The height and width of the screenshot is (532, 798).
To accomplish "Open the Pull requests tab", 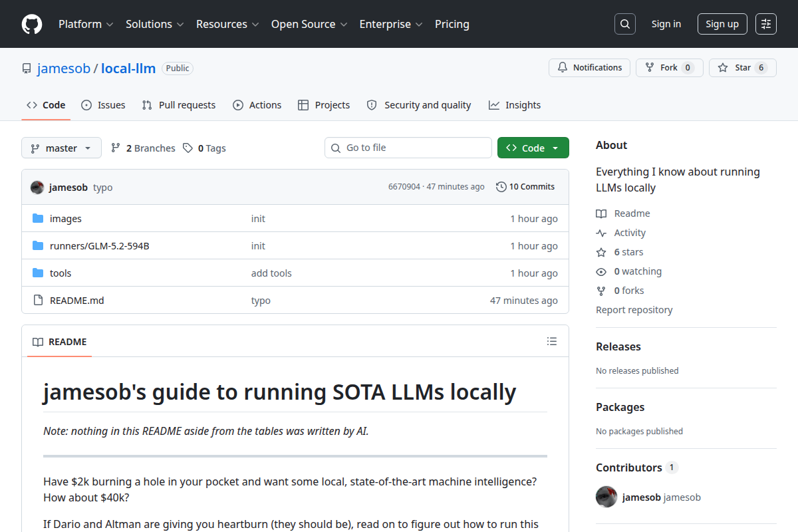I will point(179,105).
